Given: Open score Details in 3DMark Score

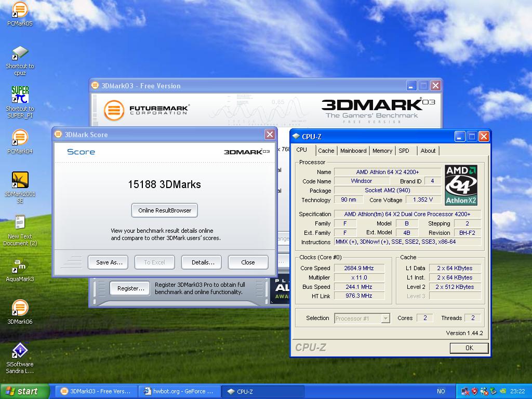Looking at the screenshot, I should click(x=202, y=262).
